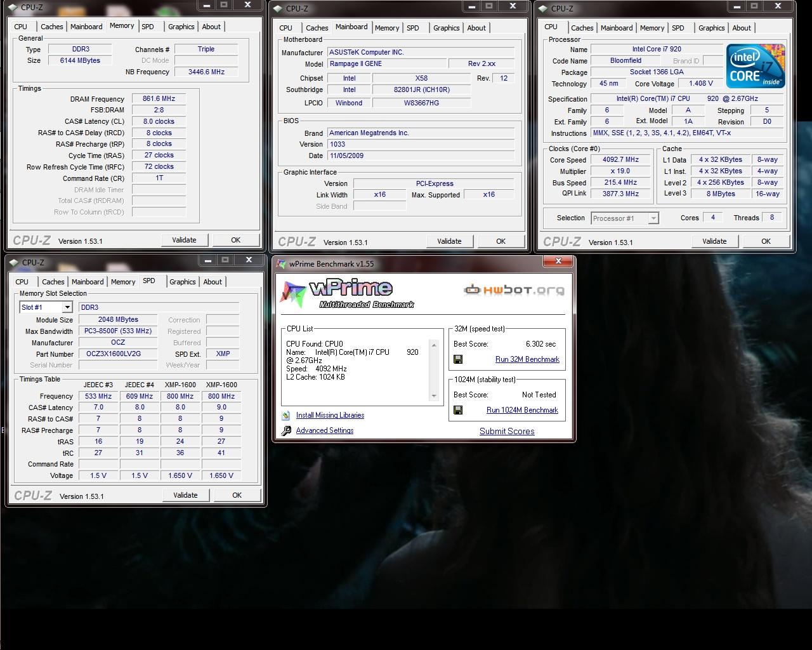
Task: Click the Module Size 2048 MBytes field
Action: [x=118, y=319]
